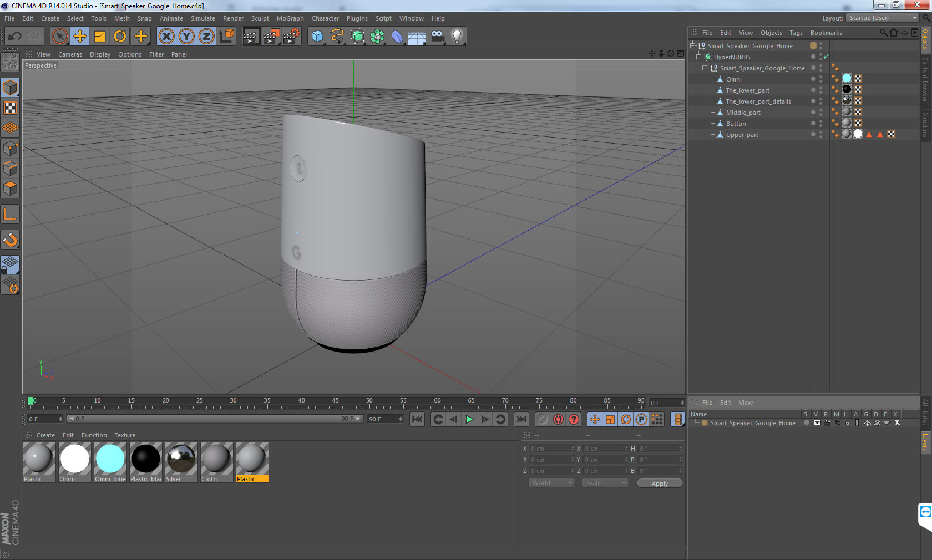This screenshot has height=560, width=932.
Task: Open Objects panel Bookmarks menu
Action: pos(826,33)
